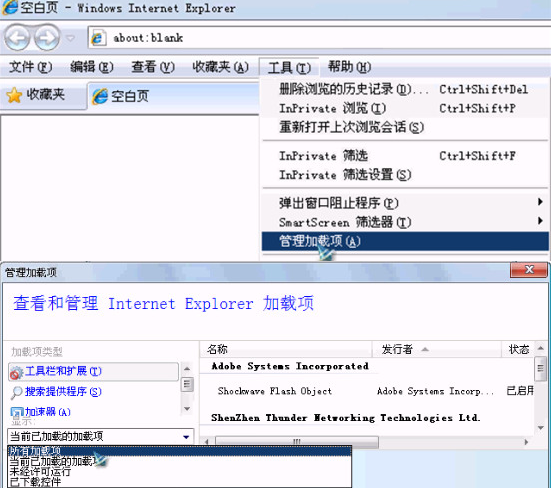555x488 pixels.
Task: Open the 编辑(E) menu
Action: [92, 67]
